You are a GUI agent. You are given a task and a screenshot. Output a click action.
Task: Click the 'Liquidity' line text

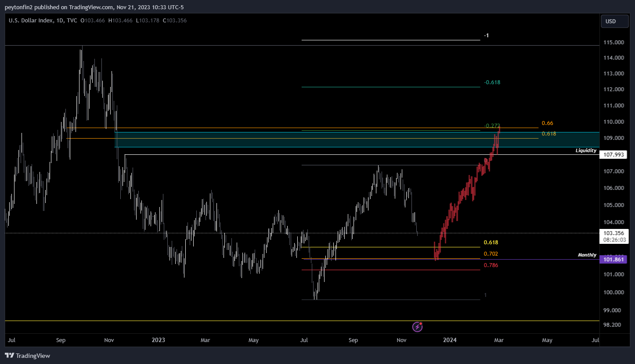point(586,150)
